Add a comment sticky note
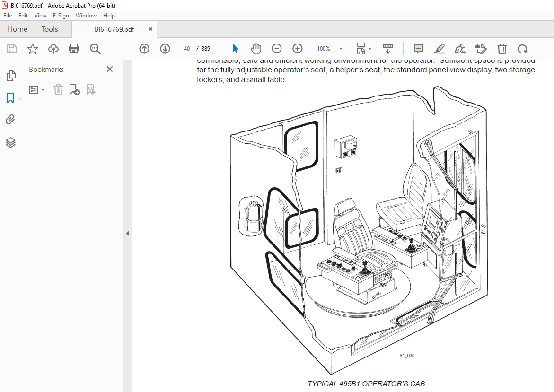The height and width of the screenshot is (392, 554). (x=419, y=49)
